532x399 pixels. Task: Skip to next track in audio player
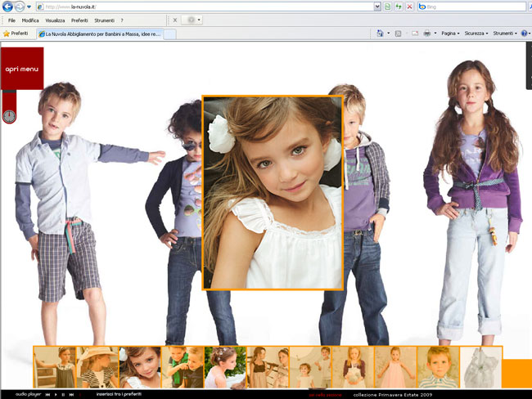tap(71, 395)
